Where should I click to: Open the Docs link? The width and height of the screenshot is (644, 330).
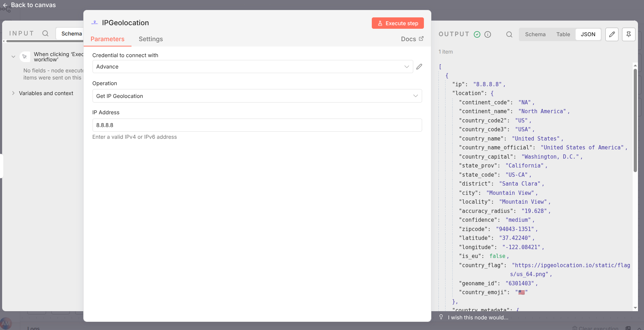(x=412, y=39)
